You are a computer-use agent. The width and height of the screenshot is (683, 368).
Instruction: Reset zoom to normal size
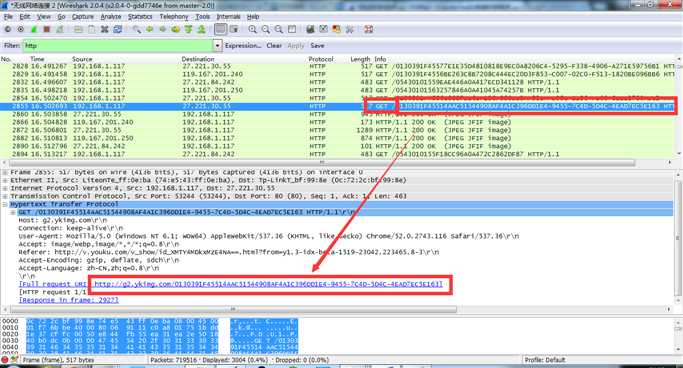click(x=279, y=30)
